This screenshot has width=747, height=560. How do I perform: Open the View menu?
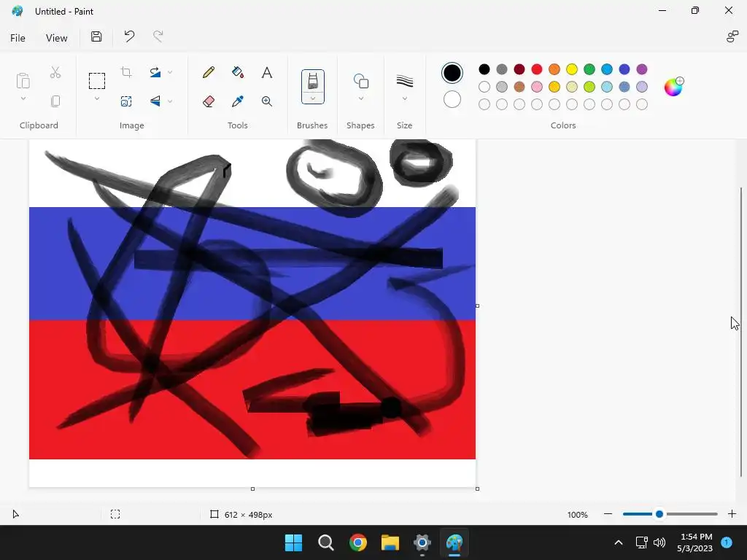point(56,38)
